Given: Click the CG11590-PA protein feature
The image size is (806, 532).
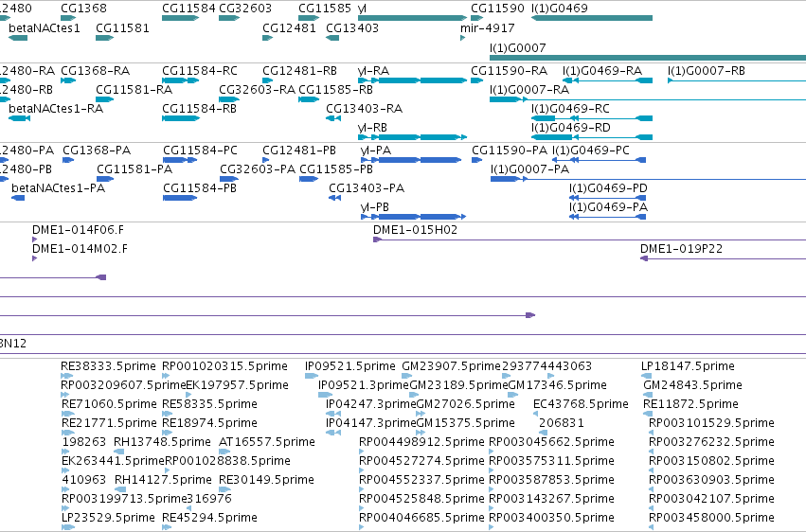Looking at the screenshot, I should point(477,160).
